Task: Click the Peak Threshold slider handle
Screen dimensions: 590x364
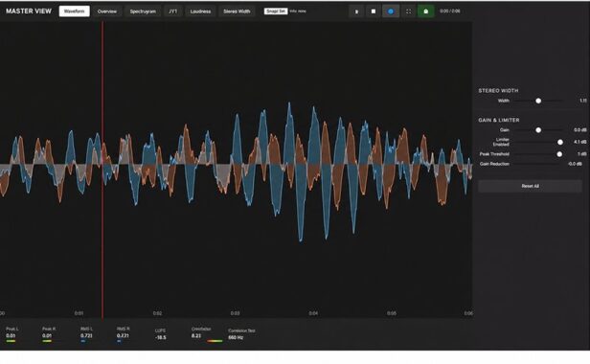Action: (x=559, y=154)
